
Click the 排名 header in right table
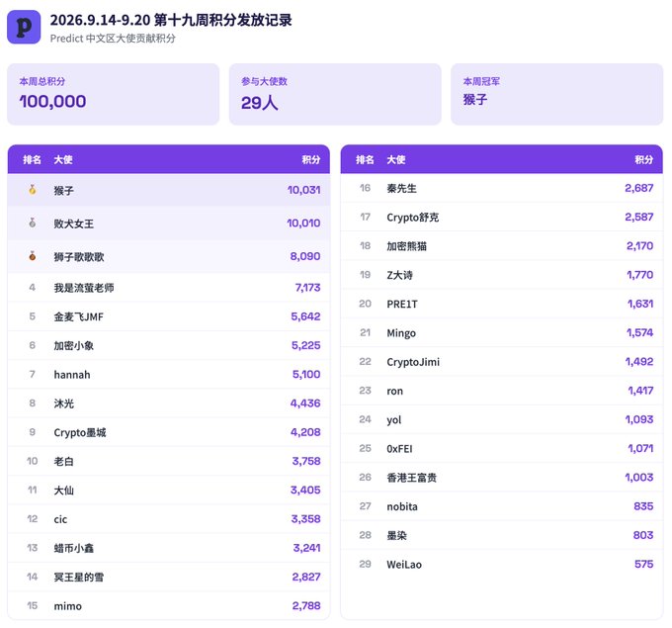click(x=365, y=159)
